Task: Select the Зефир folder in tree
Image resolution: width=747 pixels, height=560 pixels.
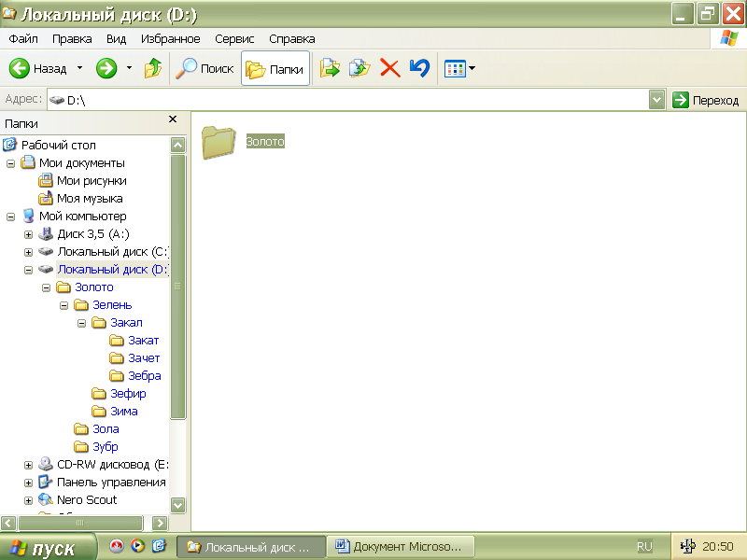Action: [x=128, y=393]
